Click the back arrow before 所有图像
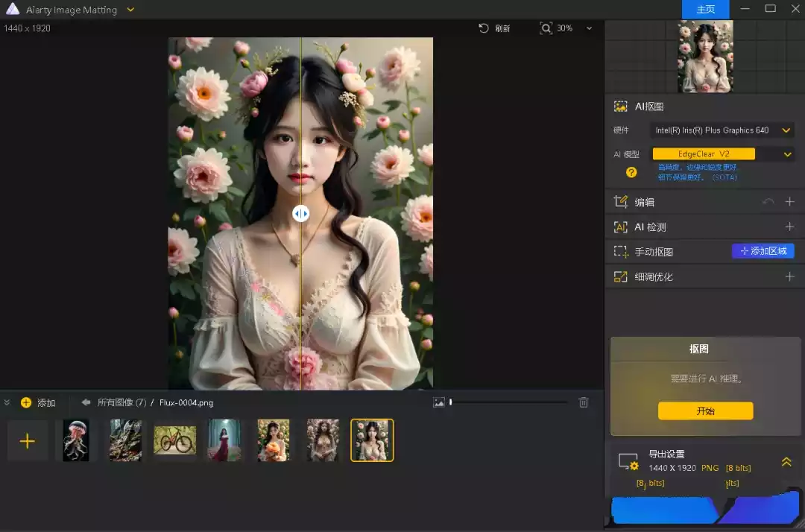Image resolution: width=805 pixels, height=532 pixels. point(86,402)
